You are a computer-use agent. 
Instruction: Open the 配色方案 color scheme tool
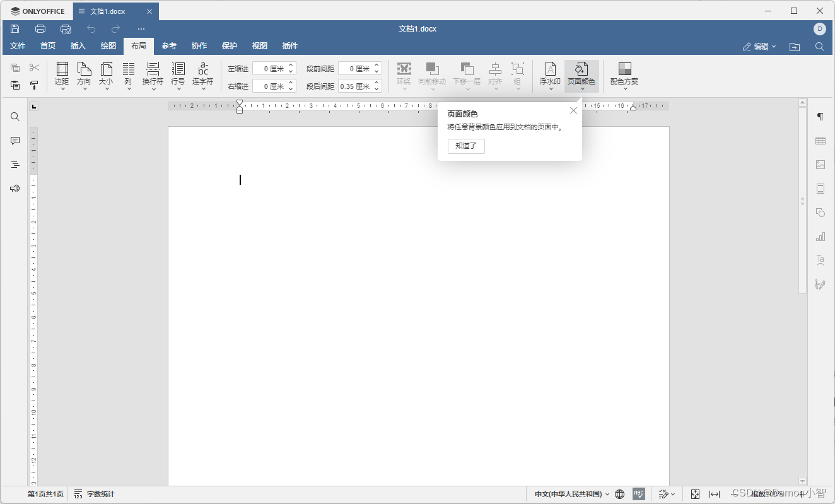coord(624,76)
